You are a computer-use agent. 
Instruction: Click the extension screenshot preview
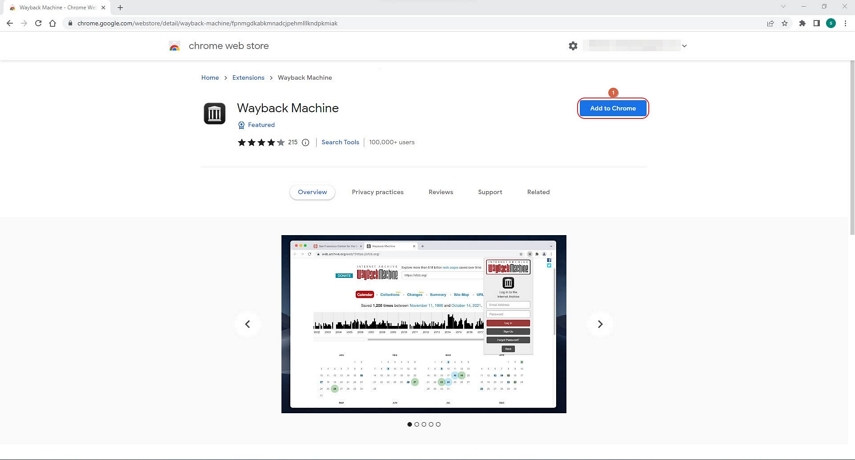pos(424,324)
